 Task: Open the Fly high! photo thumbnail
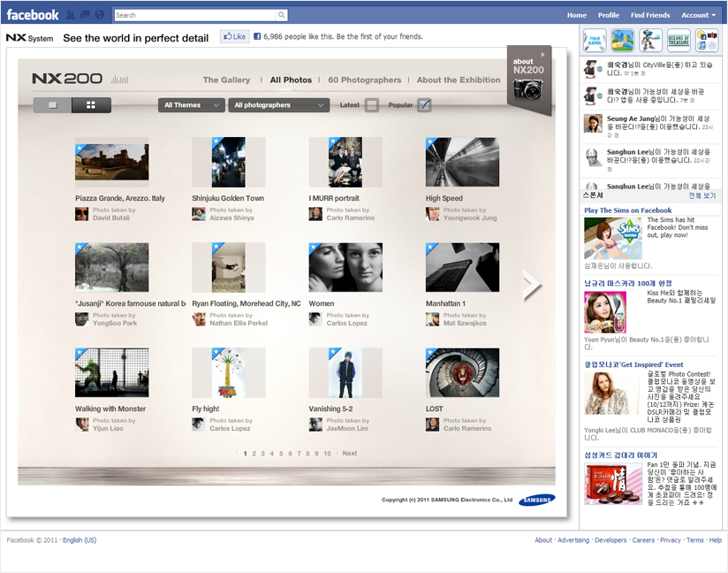(x=229, y=372)
